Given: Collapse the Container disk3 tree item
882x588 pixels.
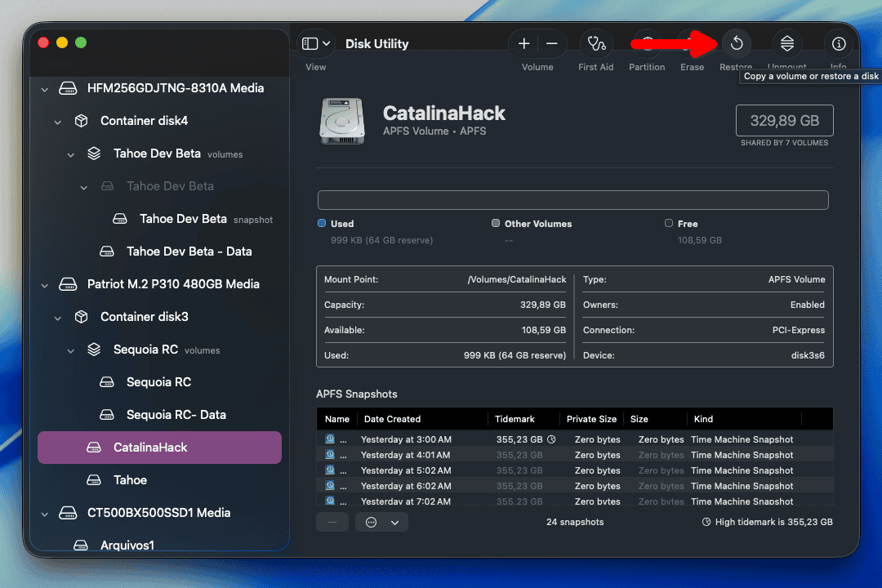Looking at the screenshot, I should pos(58,317).
